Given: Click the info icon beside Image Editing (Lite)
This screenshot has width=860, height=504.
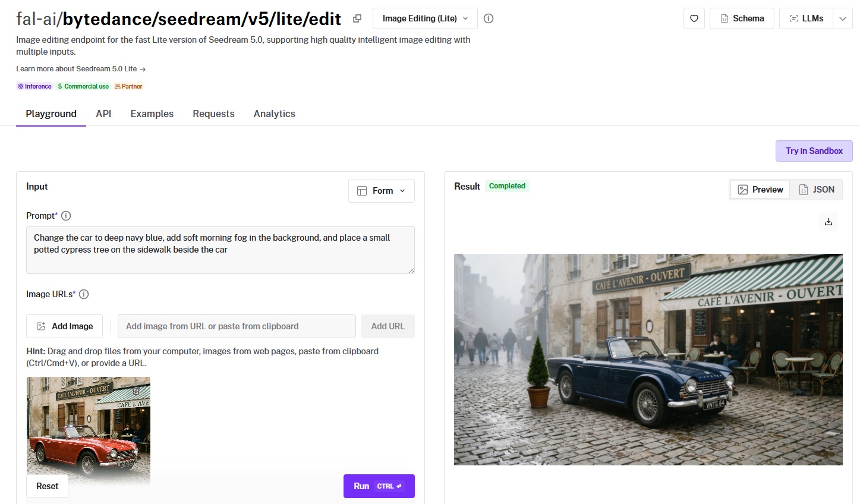Looking at the screenshot, I should pyautogui.click(x=489, y=18).
